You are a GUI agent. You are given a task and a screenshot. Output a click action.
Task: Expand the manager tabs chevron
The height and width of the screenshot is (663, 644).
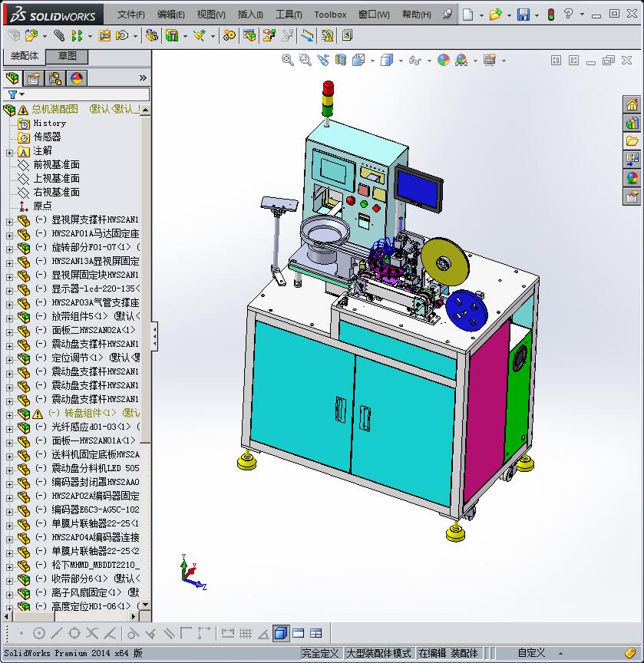[143, 78]
